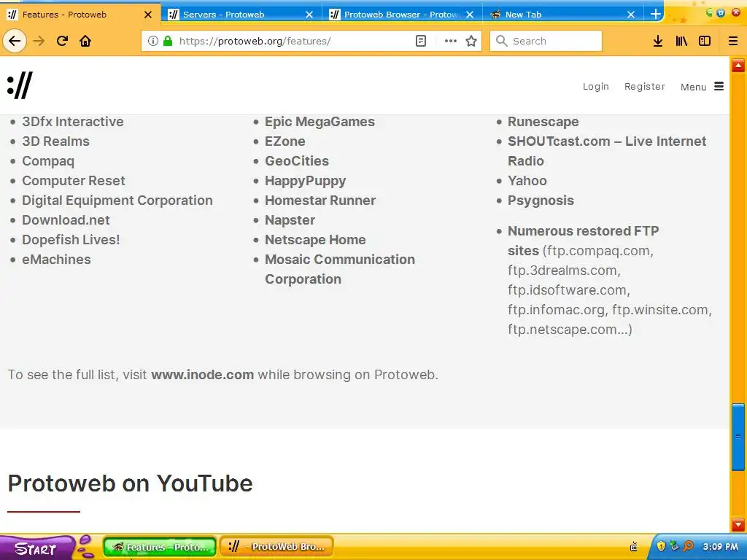Click the Compaq list item
Screen dimensions: 747x560
48,161
